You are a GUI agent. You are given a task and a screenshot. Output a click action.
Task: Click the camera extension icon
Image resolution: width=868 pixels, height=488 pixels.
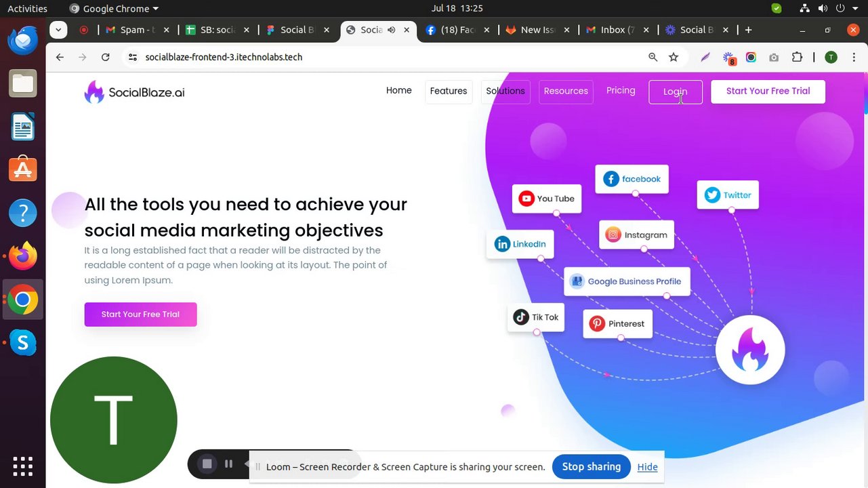point(774,58)
